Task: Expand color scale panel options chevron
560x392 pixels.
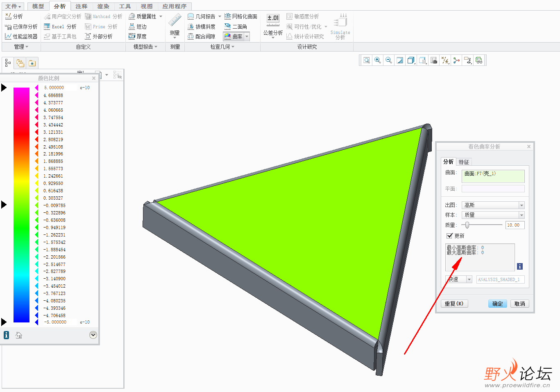Action: tap(93, 335)
